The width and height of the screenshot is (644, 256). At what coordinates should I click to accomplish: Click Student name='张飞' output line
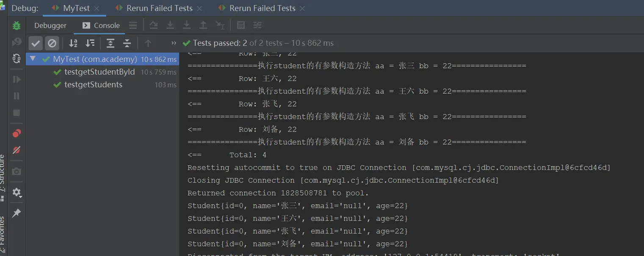(x=298, y=231)
